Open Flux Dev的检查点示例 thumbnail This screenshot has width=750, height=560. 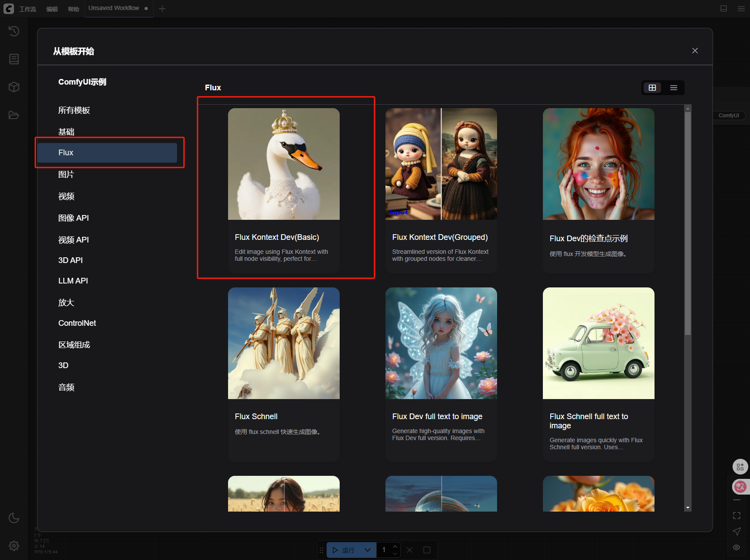(x=599, y=164)
